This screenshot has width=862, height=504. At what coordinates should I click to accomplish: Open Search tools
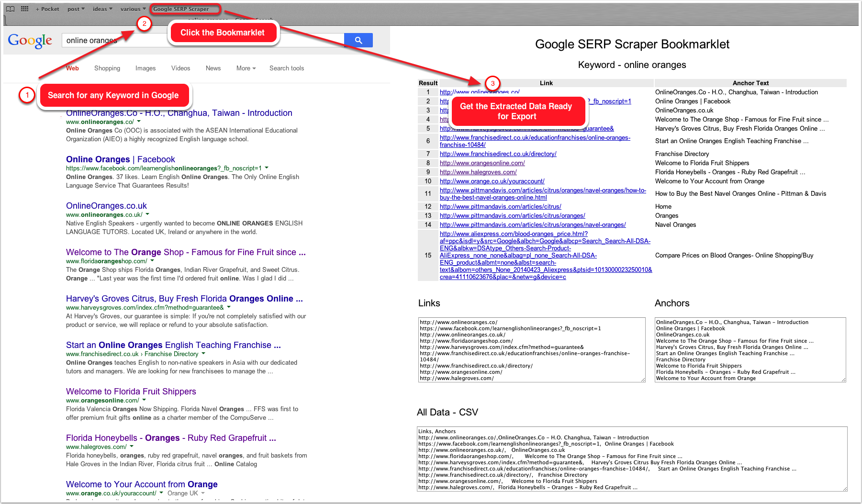pyautogui.click(x=287, y=68)
